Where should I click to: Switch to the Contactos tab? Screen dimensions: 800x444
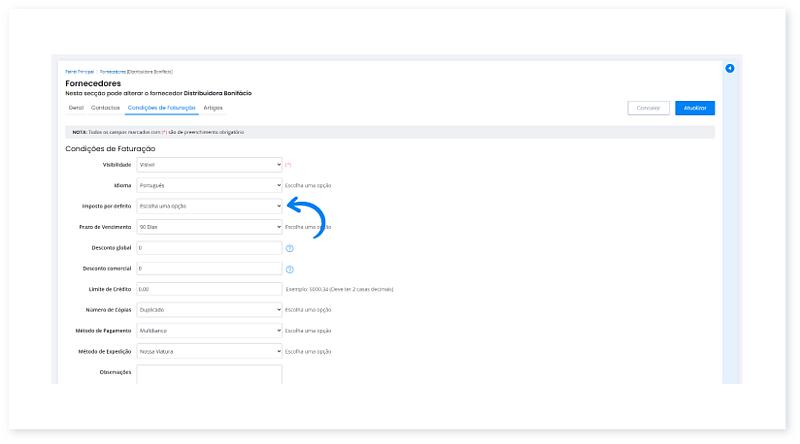pos(105,107)
